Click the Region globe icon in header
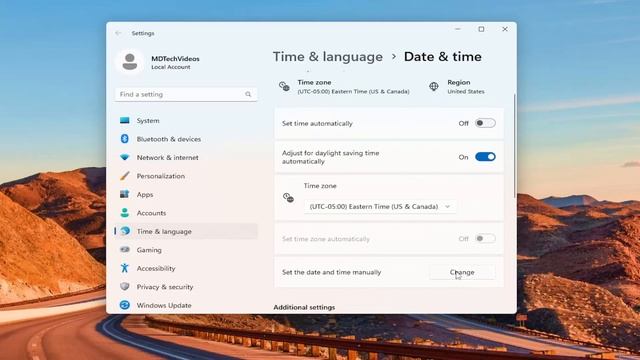The image size is (640, 360). coord(433,87)
